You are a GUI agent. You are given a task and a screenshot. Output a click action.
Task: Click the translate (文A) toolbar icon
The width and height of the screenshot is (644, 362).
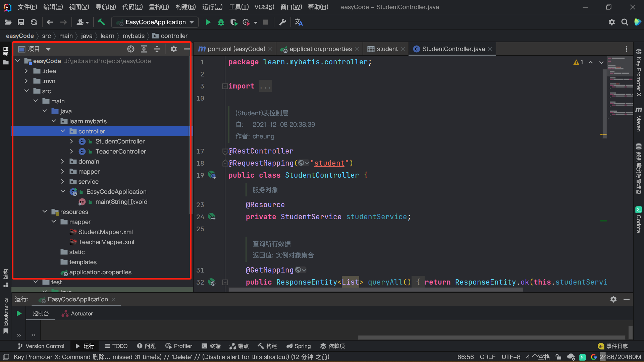[299, 22]
